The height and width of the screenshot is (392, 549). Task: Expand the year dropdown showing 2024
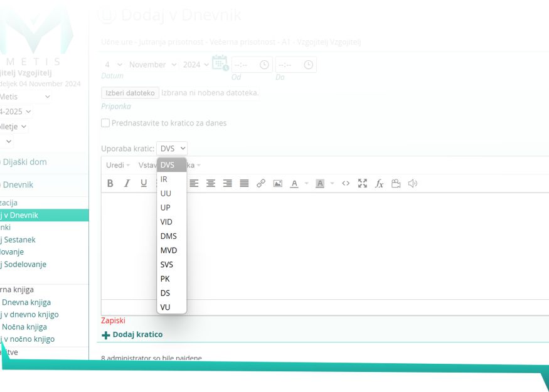195,65
